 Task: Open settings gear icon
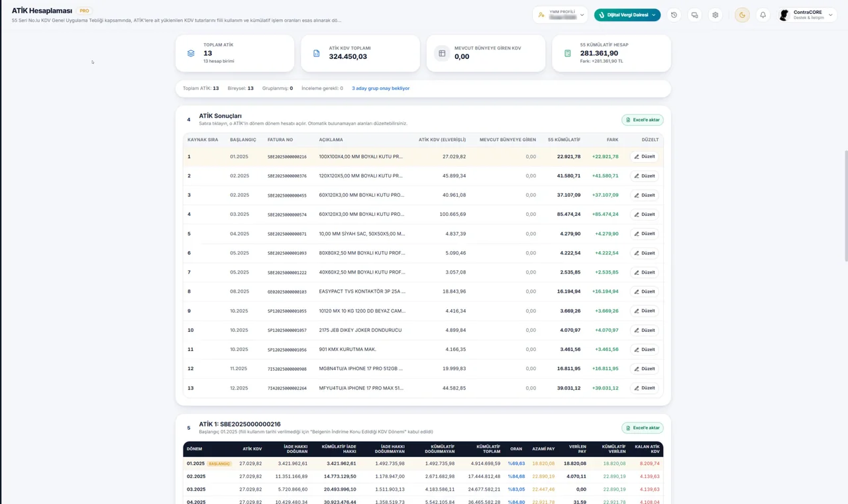click(x=715, y=15)
